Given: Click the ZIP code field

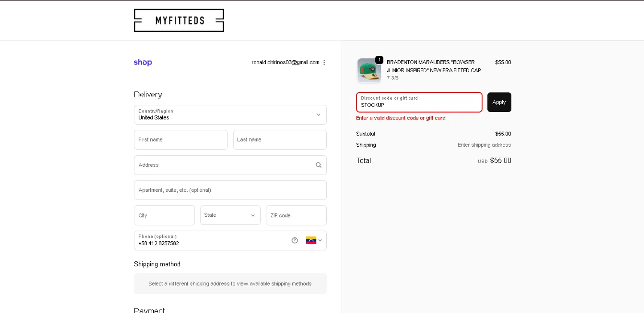Looking at the screenshot, I should pyautogui.click(x=296, y=215).
